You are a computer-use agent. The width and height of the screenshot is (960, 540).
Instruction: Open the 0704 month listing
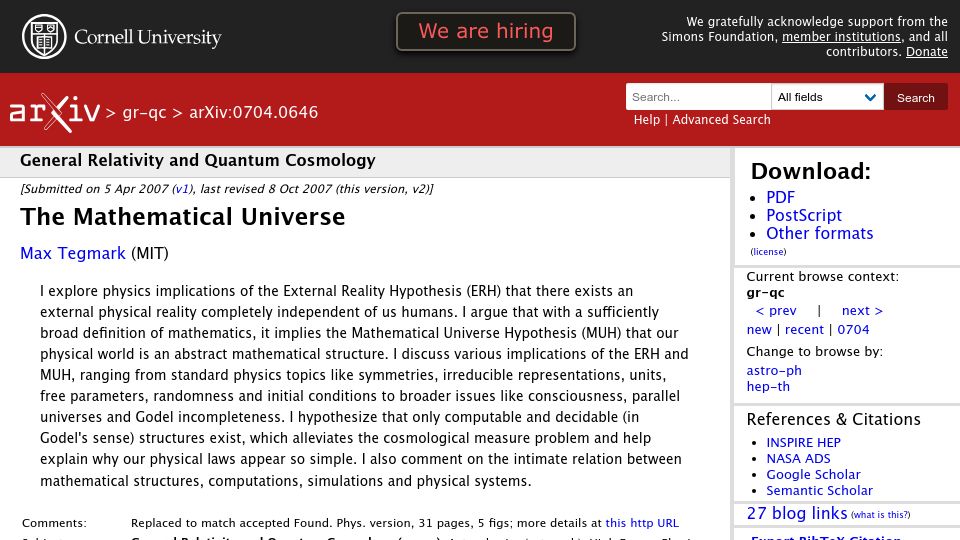tap(853, 329)
